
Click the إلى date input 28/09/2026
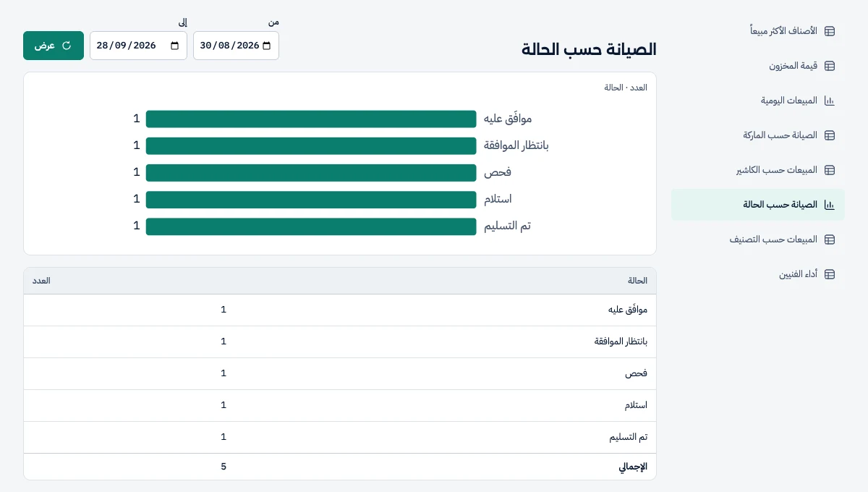point(138,46)
